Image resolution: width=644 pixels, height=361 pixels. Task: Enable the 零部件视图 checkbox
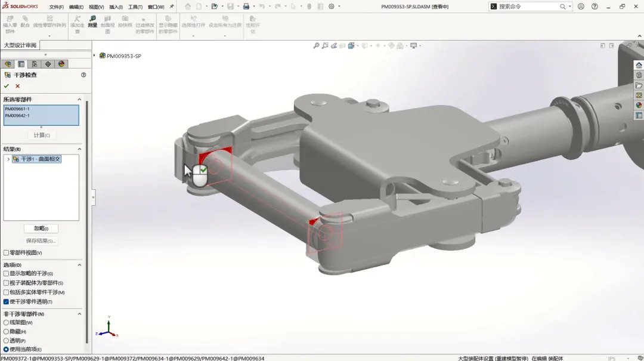tap(6, 253)
